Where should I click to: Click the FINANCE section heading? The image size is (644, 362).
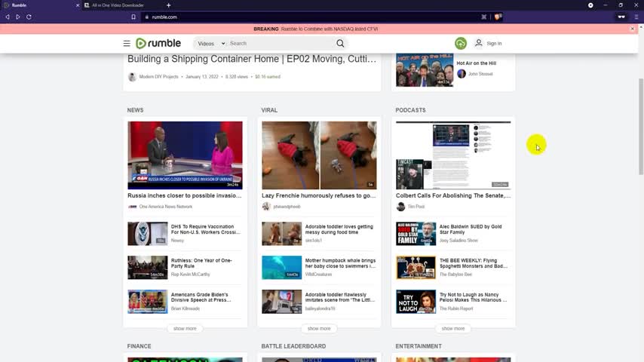(x=140, y=346)
